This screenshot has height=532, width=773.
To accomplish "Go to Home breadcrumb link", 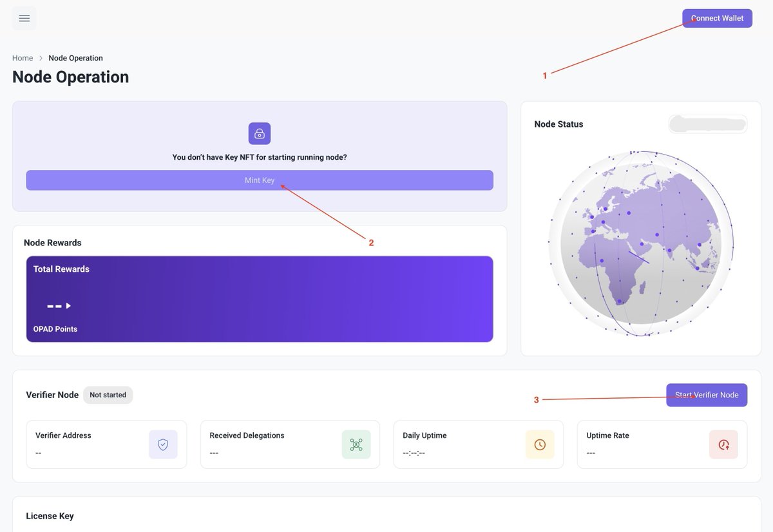I will (23, 58).
